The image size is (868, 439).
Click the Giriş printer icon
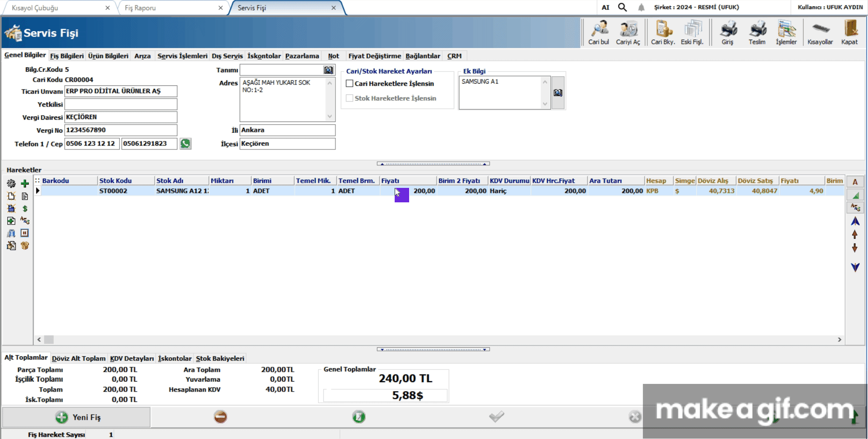(x=727, y=32)
